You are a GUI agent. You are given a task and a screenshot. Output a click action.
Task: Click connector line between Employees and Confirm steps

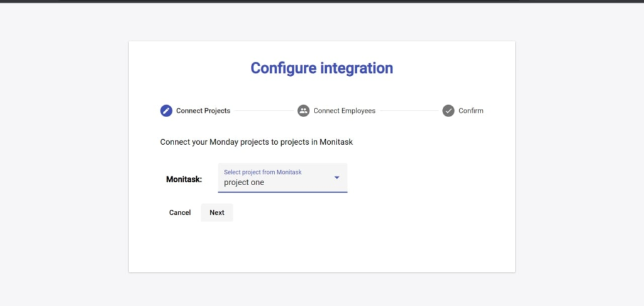click(408, 111)
